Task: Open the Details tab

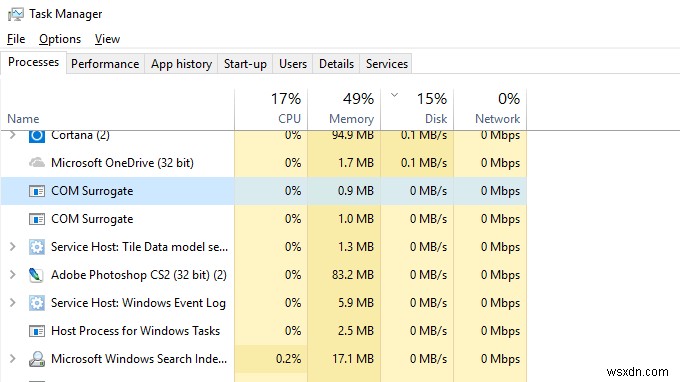Action: coord(336,64)
